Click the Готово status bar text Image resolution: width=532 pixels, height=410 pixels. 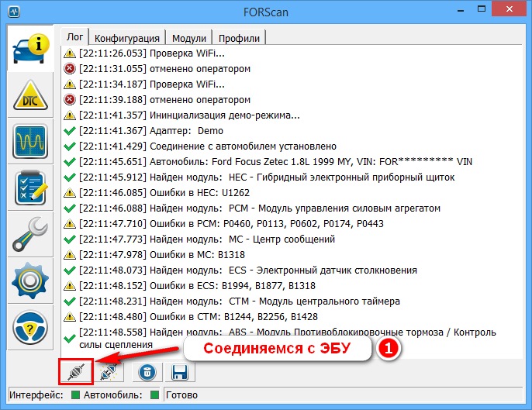tap(181, 395)
